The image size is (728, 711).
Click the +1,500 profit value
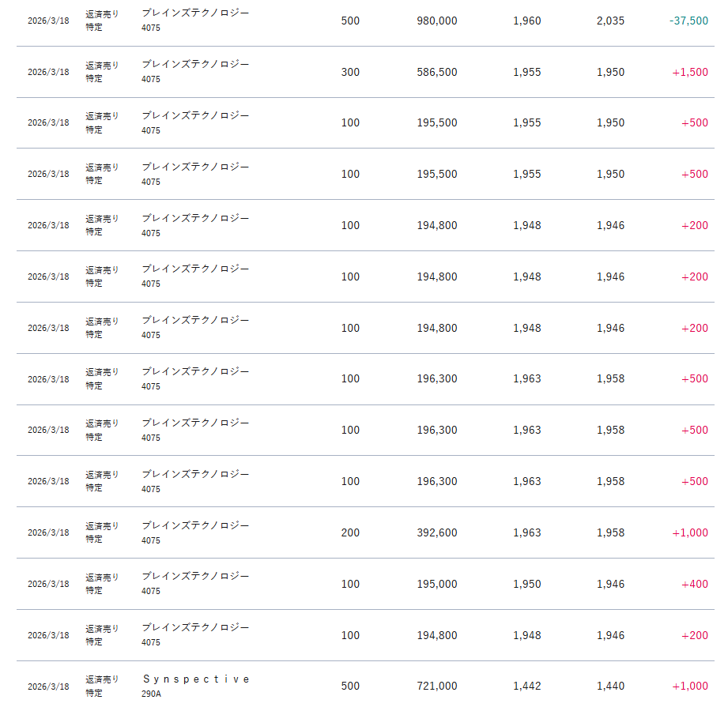coord(690,72)
